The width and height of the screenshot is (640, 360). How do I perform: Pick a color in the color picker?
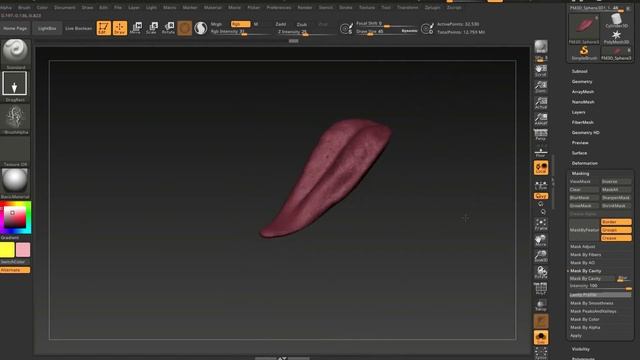[15, 217]
